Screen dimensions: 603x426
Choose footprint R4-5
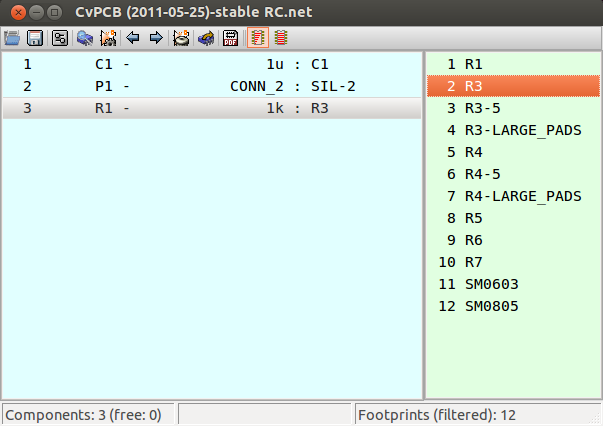[x=513, y=174]
